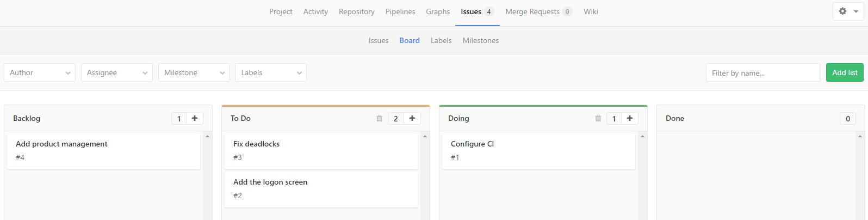Open the Activity tab
The image size is (868, 220).
tap(315, 12)
